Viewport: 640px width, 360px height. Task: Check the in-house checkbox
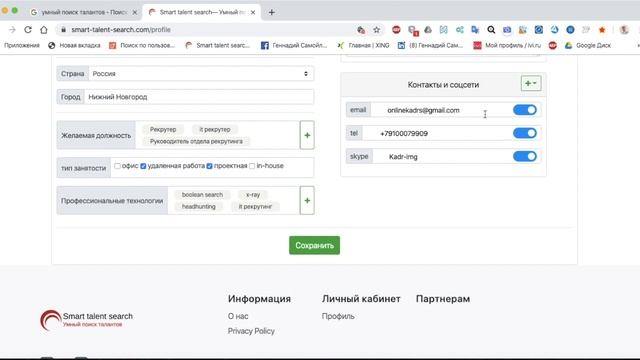pyautogui.click(x=252, y=166)
